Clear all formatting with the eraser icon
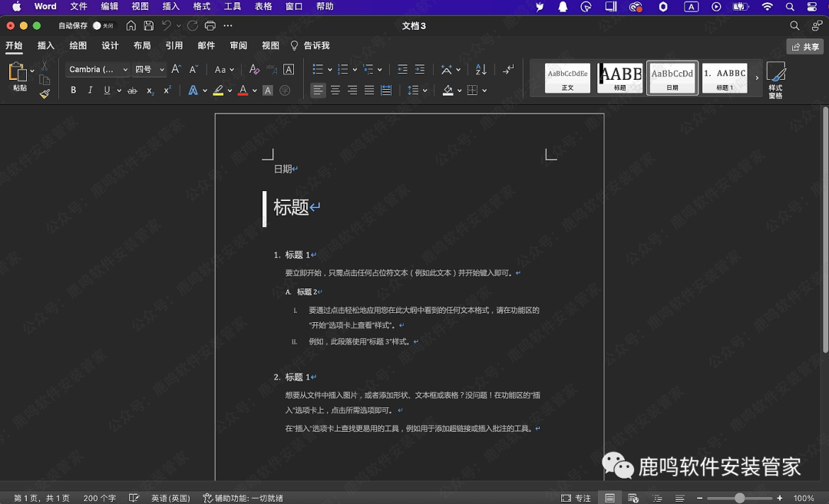This screenshot has width=829, height=504. pyautogui.click(x=253, y=69)
